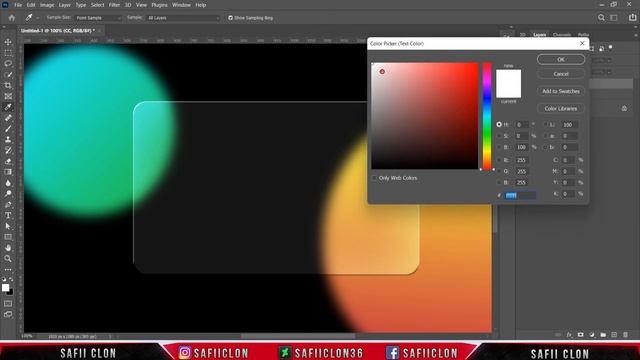The height and width of the screenshot is (360, 640).
Task: Select the Gradient tool
Action: (x=8, y=172)
